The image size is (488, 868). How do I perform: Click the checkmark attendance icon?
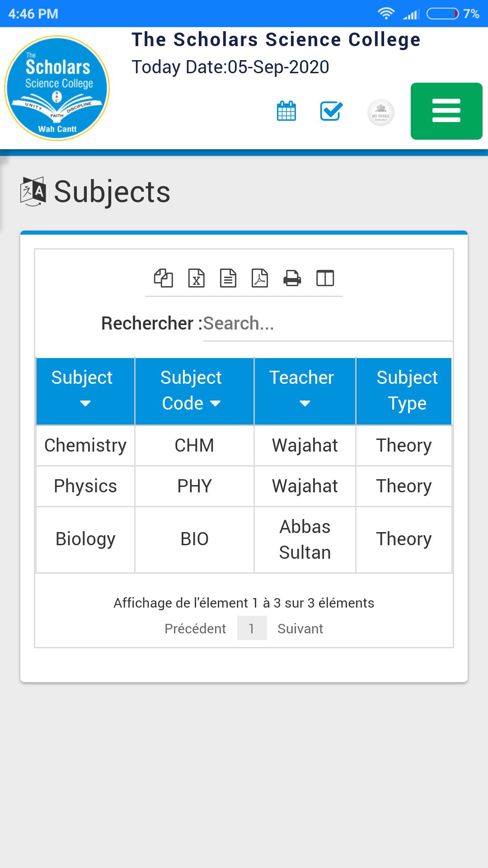click(x=331, y=111)
